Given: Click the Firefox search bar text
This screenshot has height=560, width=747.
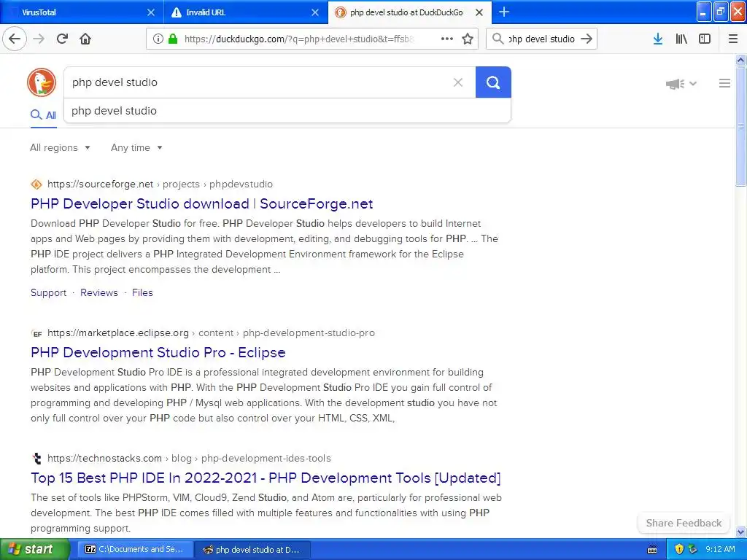Looking at the screenshot, I should pyautogui.click(x=542, y=39).
